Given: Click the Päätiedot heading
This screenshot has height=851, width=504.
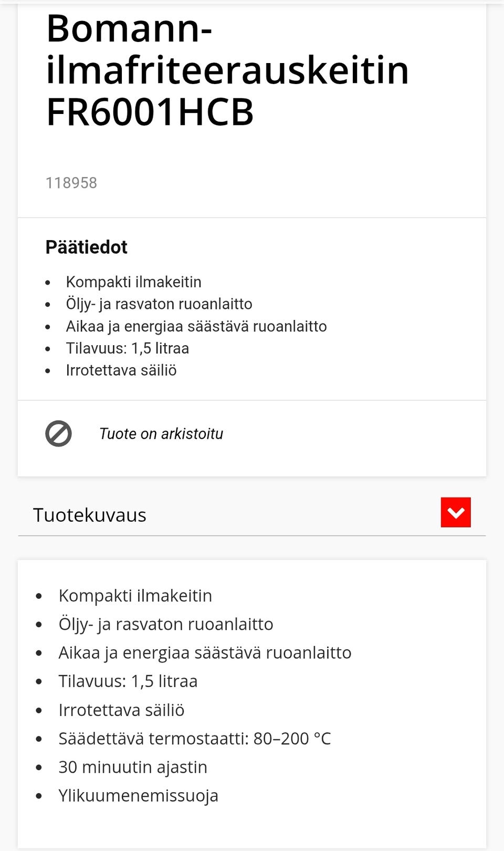Looking at the screenshot, I should (x=86, y=247).
